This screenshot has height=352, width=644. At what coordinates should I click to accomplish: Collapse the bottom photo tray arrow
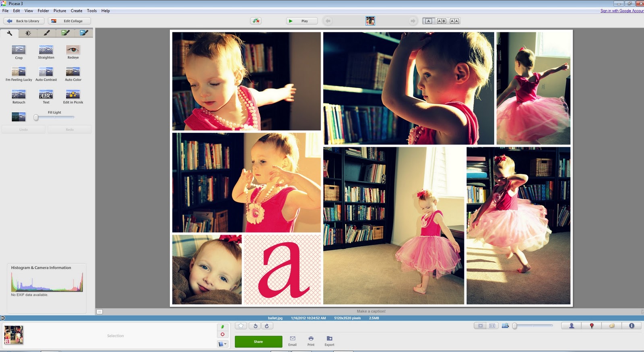pos(3,318)
